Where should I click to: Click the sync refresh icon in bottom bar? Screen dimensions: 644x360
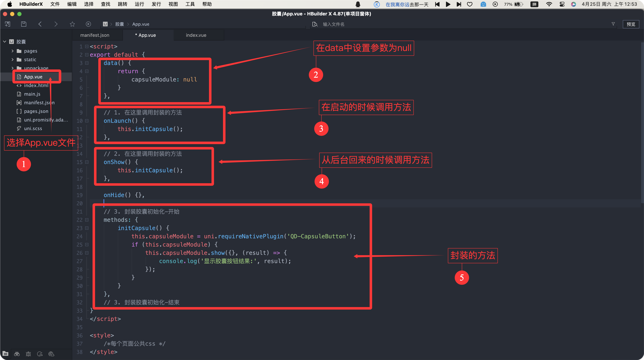(x=40, y=354)
